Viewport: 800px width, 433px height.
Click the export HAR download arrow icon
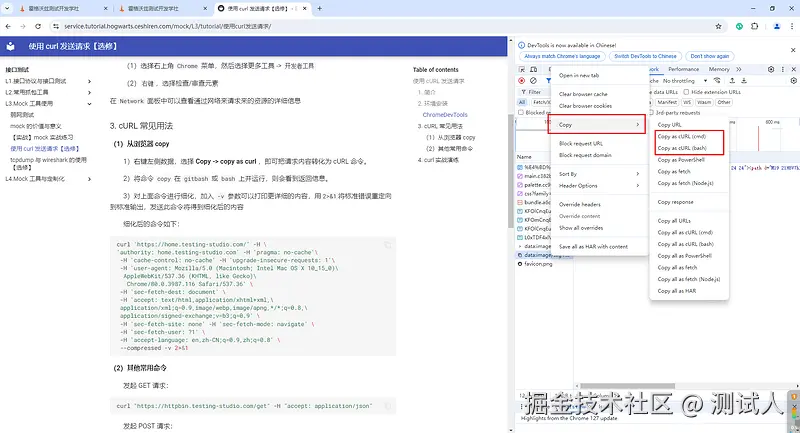pyautogui.click(x=744, y=81)
